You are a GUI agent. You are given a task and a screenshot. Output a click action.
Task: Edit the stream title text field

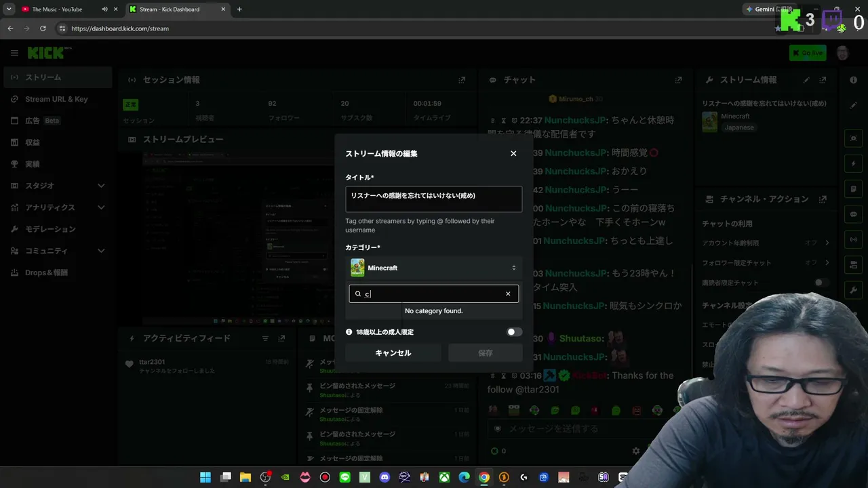point(434,199)
